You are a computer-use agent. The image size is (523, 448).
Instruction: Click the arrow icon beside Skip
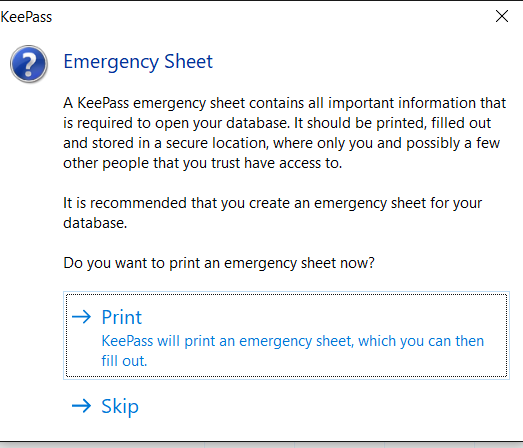(x=81, y=406)
